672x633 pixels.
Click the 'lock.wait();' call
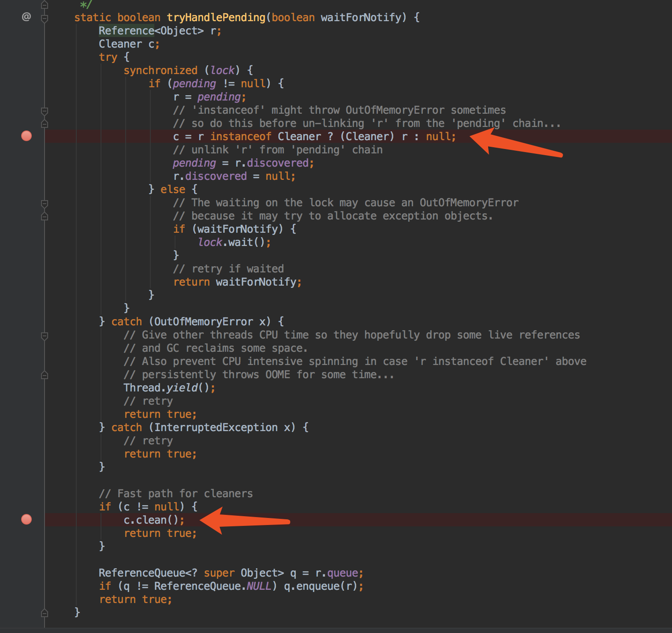pos(234,242)
